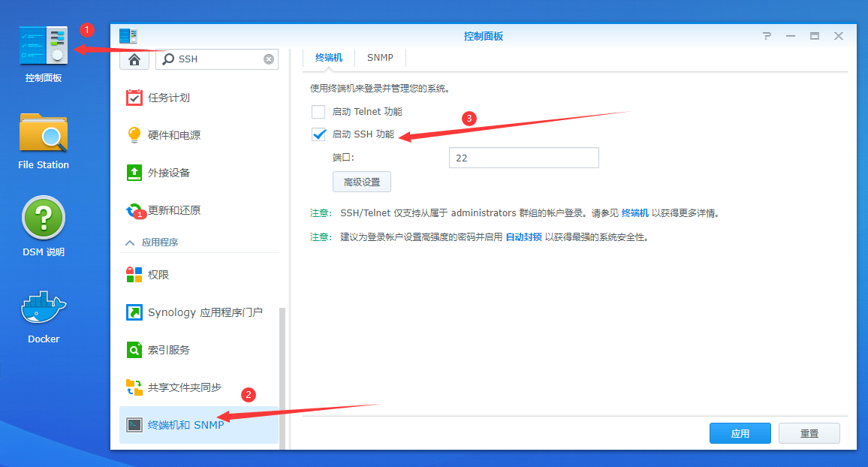Screen dimensions: 868x467
Task: Open 任务计划 in sidebar
Action: (168, 98)
